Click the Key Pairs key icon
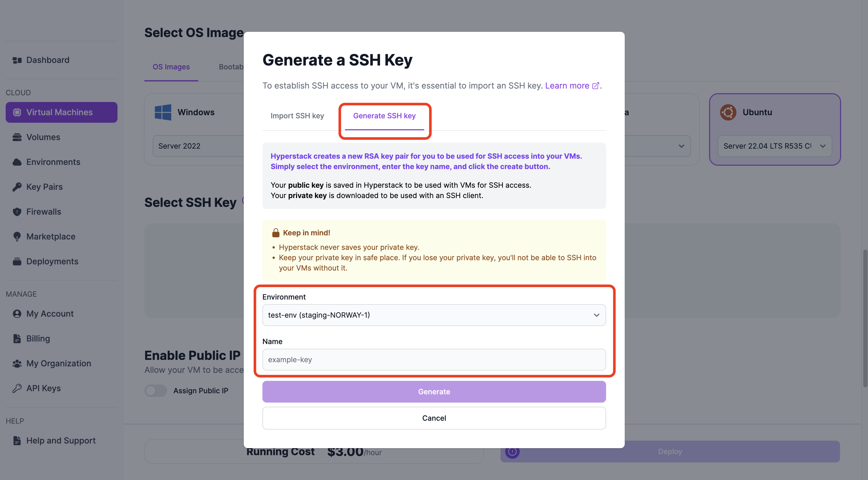The width and height of the screenshot is (868, 480). [x=17, y=187]
